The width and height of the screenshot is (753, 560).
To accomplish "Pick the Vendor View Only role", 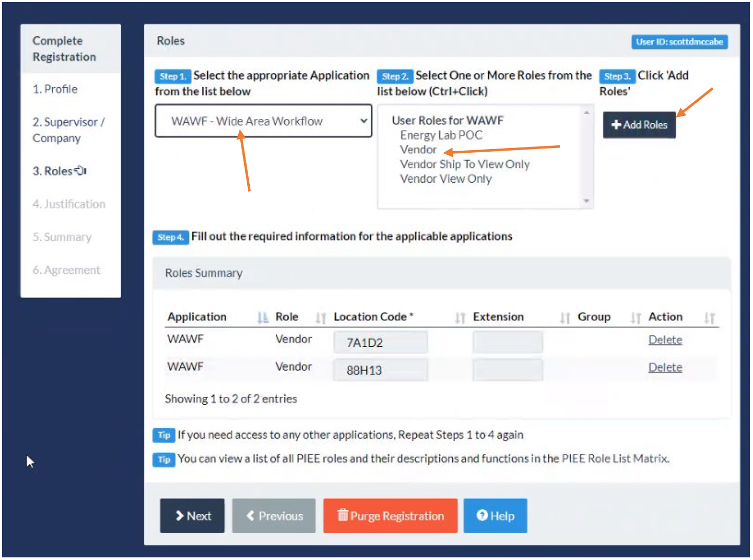I will (x=446, y=179).
